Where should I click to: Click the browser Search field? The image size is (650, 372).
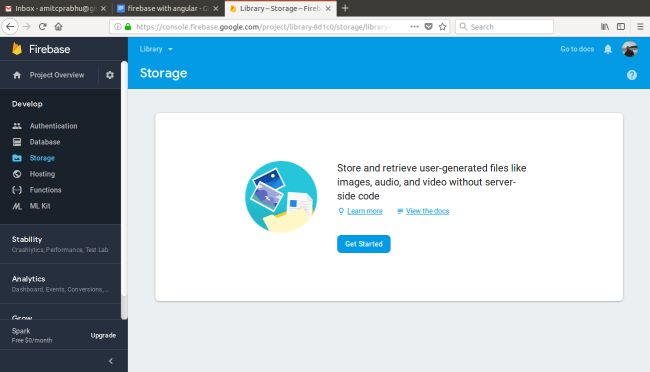coord(504,27)
